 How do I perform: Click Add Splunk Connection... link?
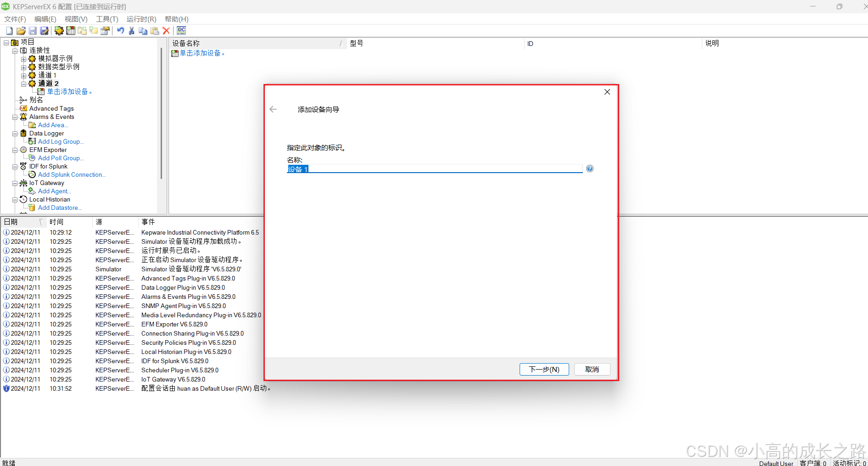[x=72, y=174]
